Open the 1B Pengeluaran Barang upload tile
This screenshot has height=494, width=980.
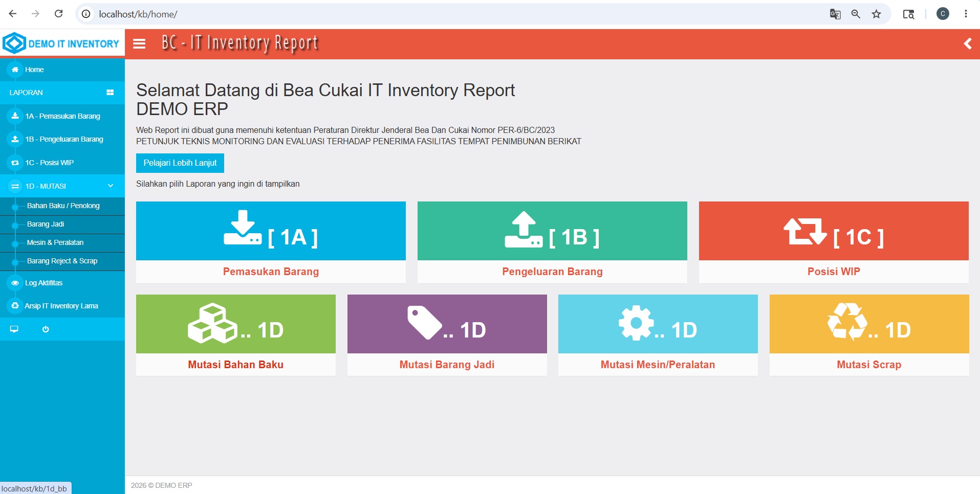point(552,242)
